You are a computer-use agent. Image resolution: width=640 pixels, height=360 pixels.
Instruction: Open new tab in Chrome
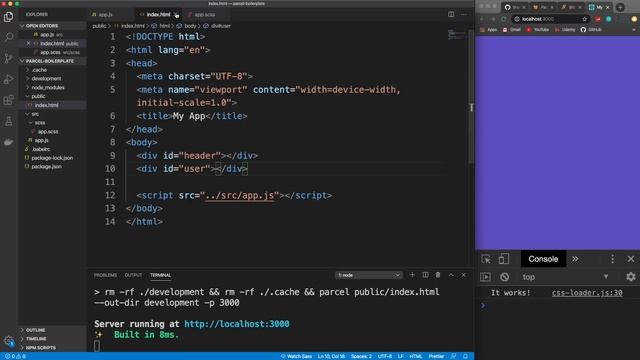click(620, 7)
